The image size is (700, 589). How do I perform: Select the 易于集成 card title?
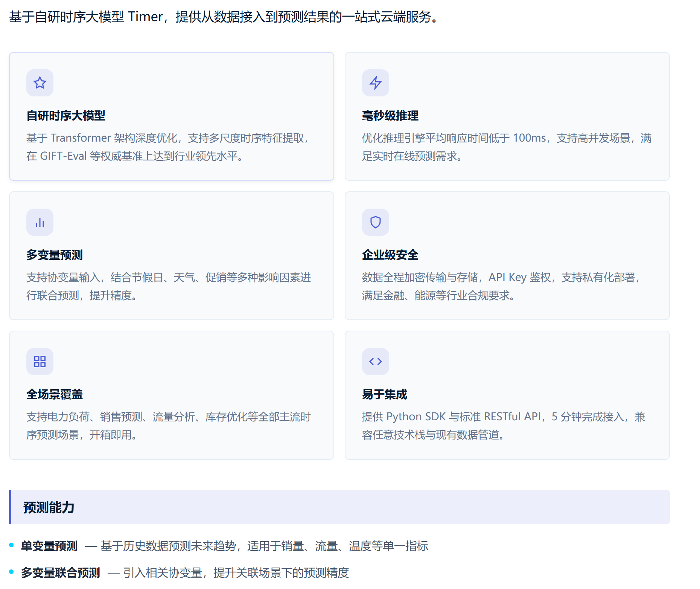pos(385,394)
